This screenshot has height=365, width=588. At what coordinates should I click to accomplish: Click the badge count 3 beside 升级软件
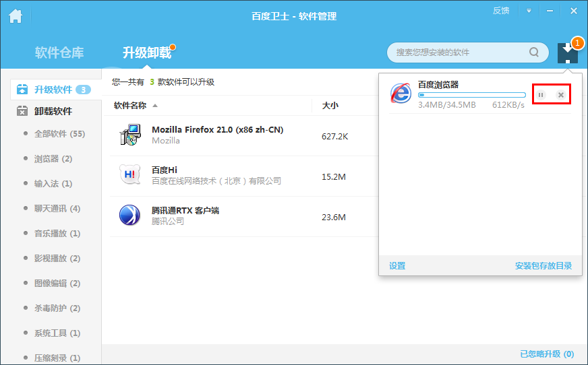[x=83, y=90]
